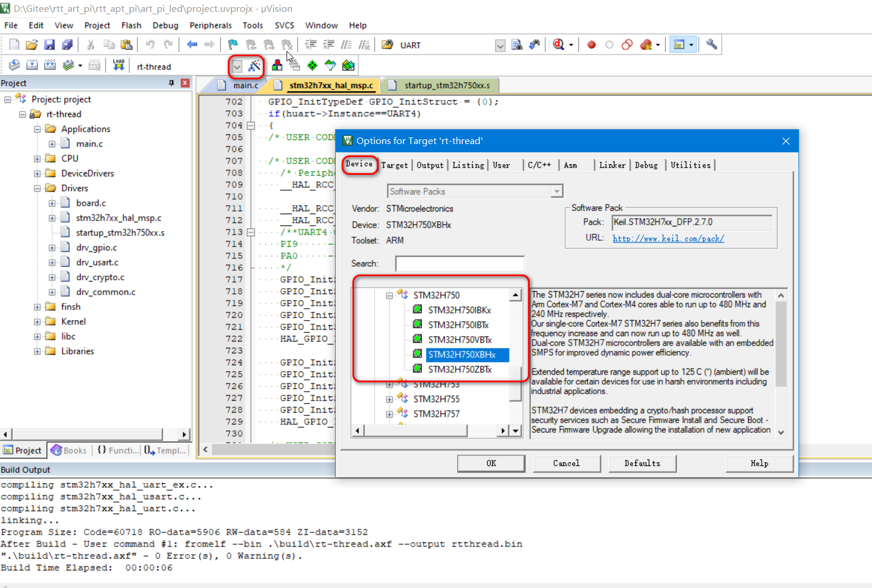Confirm options with OK button

click(x=491, y=464)
